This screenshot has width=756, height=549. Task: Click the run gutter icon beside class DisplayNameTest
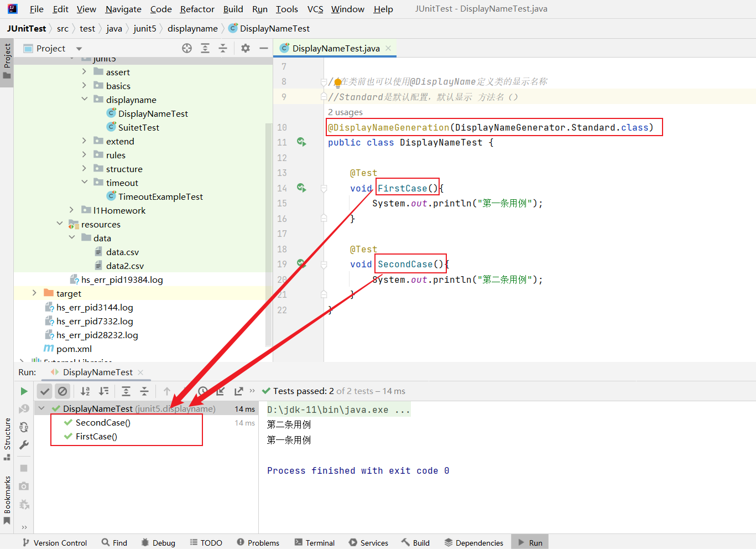tap(301, 142)
